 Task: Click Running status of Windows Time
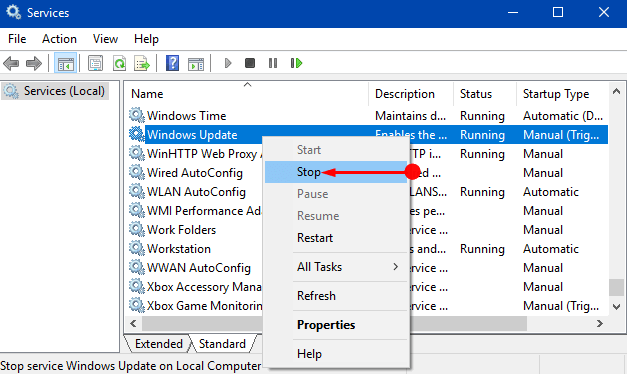coord(482,116)
